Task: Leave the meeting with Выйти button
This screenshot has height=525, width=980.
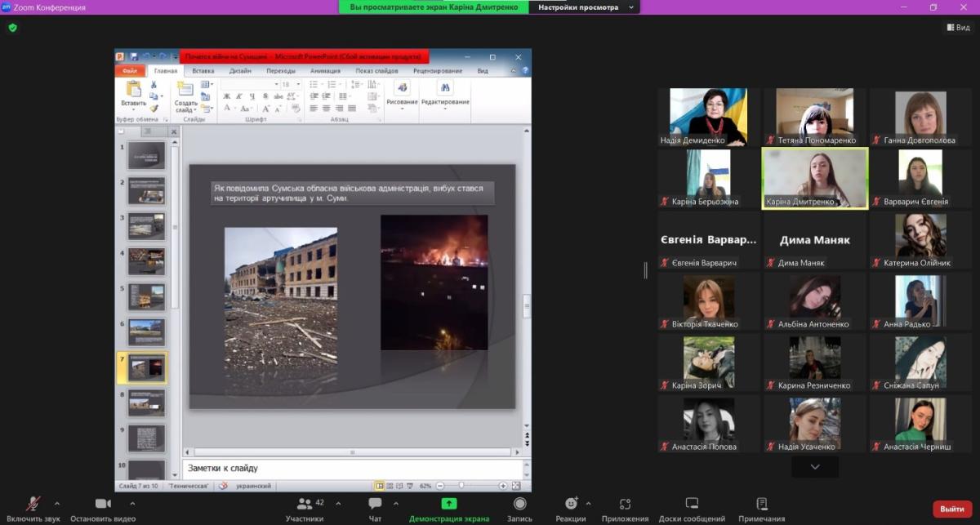Action: click(952, 509)
